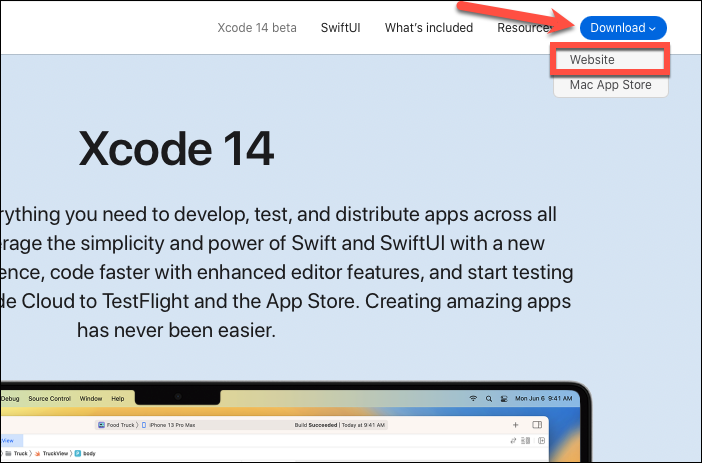This screenshot has height=463, width=702.
Task: Click the Food Truck scheme icon in the Xcode toolbar
Action: 101,425
